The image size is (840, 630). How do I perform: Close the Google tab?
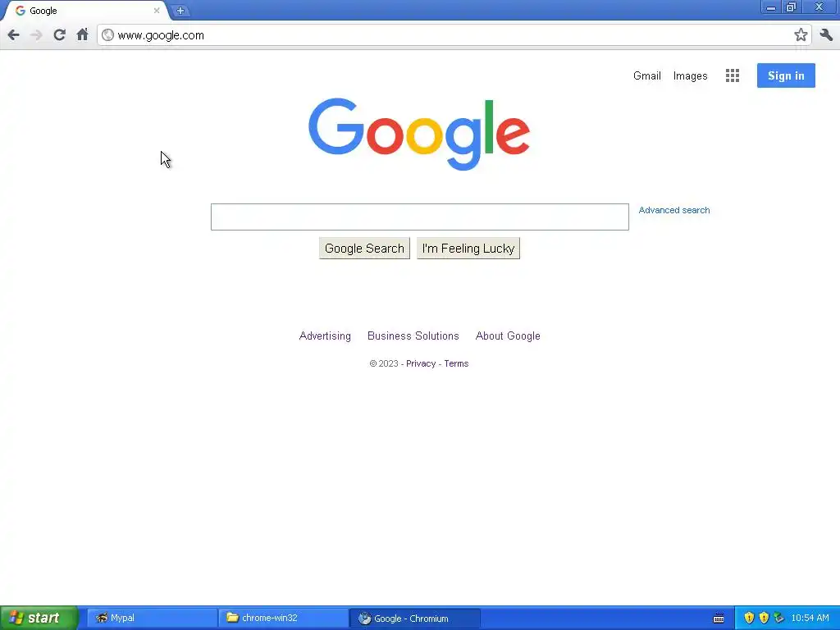pyautogui.click(x=157, y=11)
